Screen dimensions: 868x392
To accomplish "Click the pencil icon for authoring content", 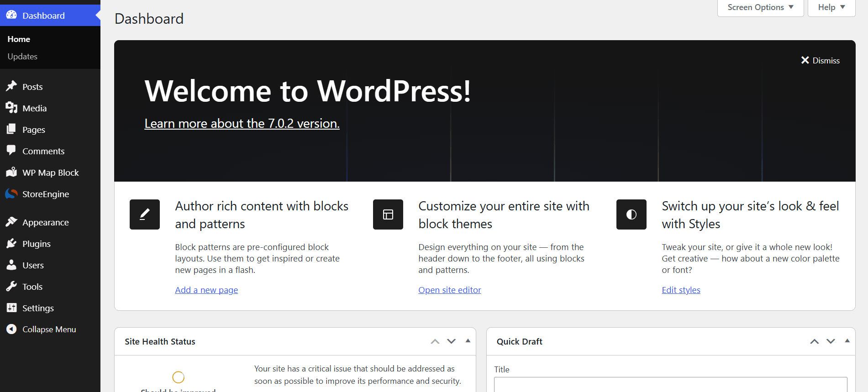I will click(x=145, y=214).
